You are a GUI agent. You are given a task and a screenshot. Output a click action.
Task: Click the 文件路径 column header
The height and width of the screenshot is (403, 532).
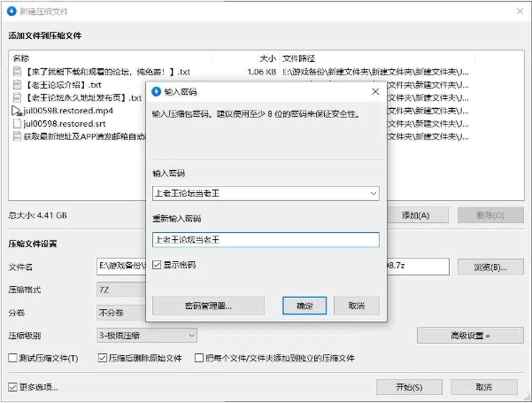point(377,58)
